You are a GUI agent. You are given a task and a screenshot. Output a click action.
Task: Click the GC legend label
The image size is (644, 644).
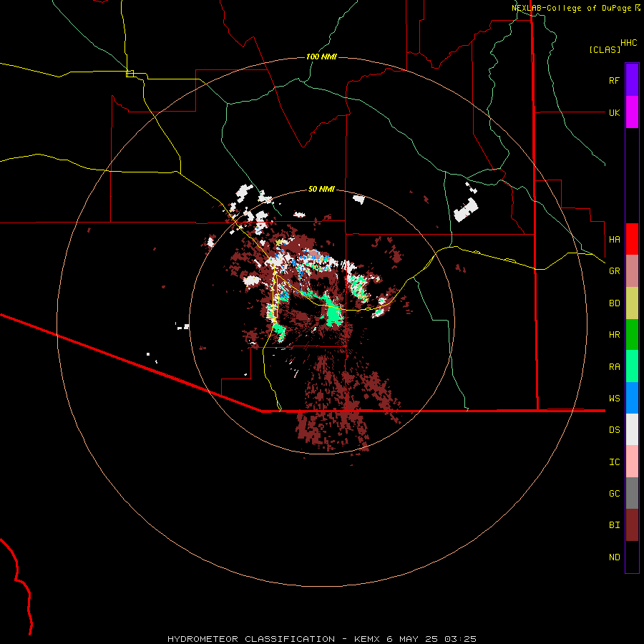tap(615, 493)
